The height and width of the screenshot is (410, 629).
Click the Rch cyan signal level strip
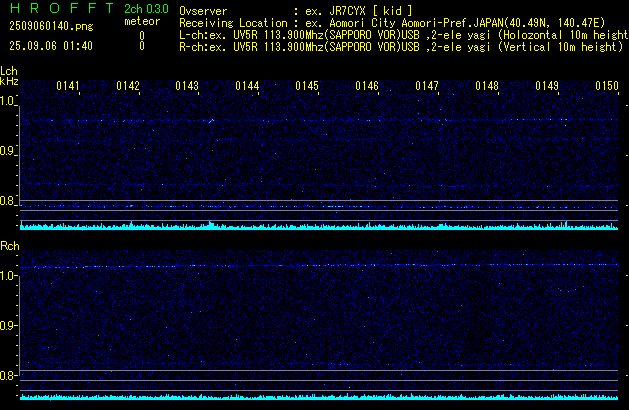pyautogui.click(x=319, y=397)
